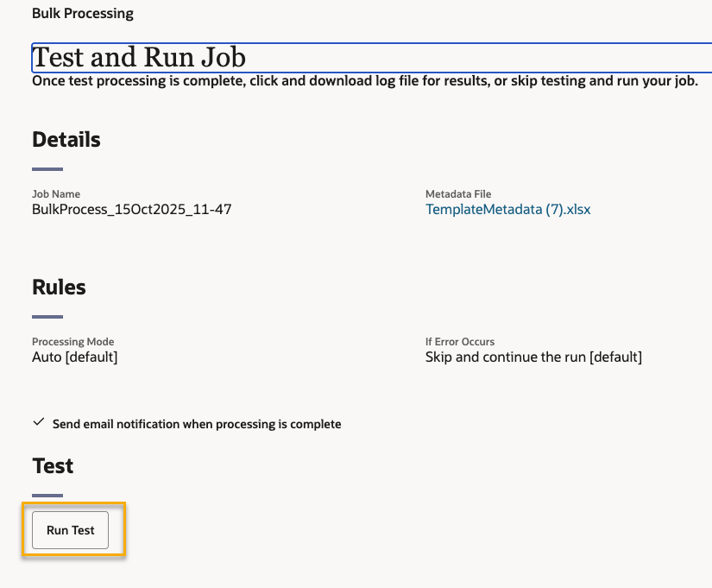Click the Run Test button

point(70,530)
